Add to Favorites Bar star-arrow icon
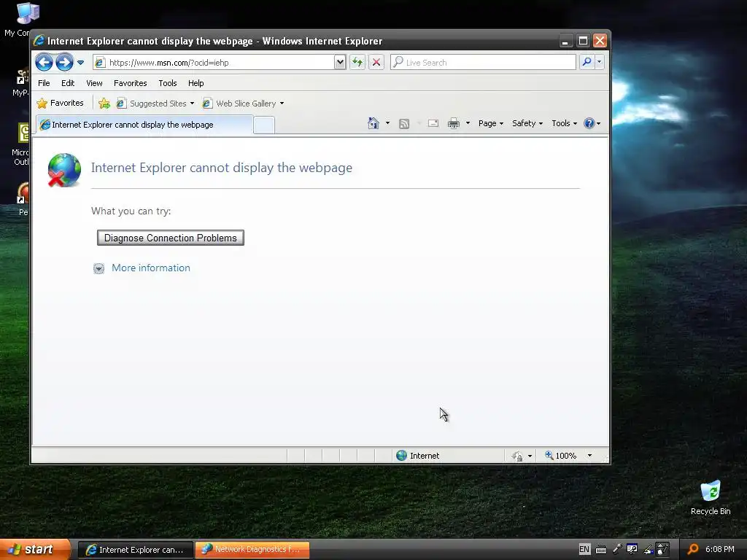The height and width of the screenshot is (560, 747). (104, 103)
